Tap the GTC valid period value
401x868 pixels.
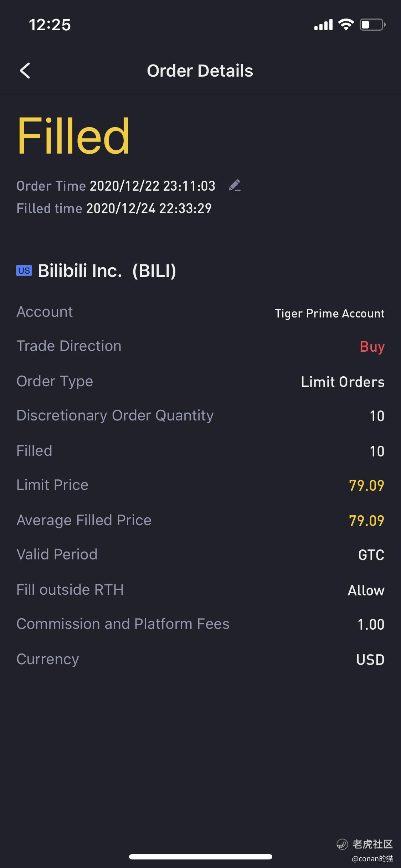click(x=371, y=555)
